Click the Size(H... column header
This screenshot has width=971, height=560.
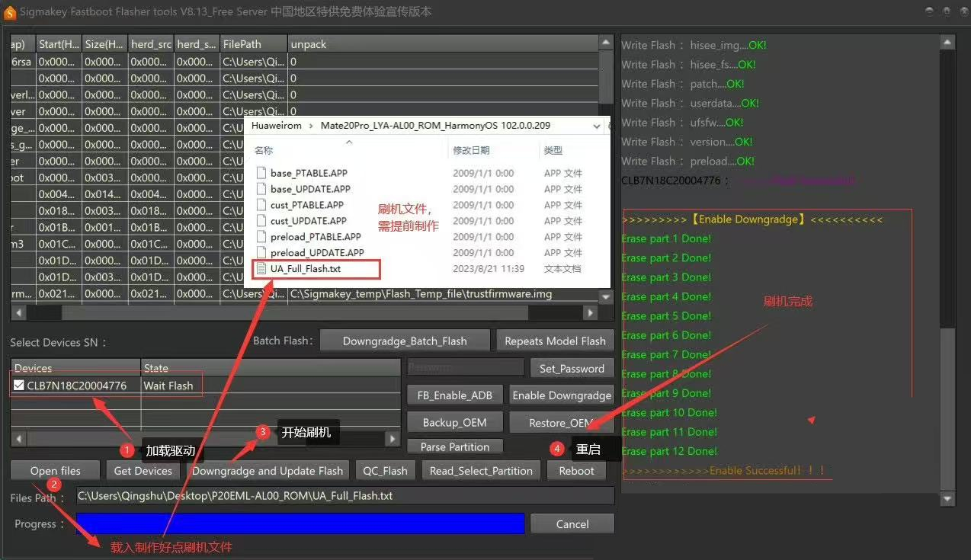tap(104, 44)
